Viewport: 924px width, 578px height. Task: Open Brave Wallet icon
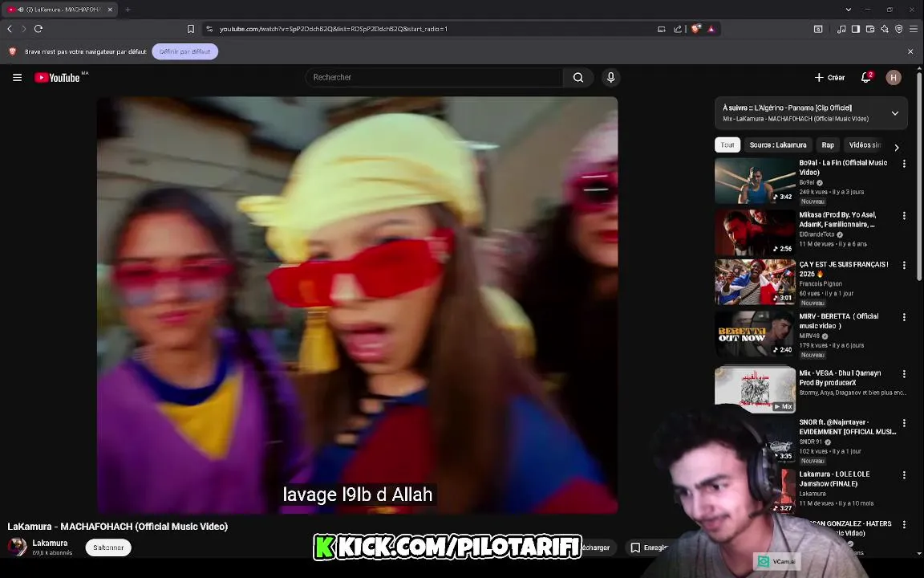[869, 29]
